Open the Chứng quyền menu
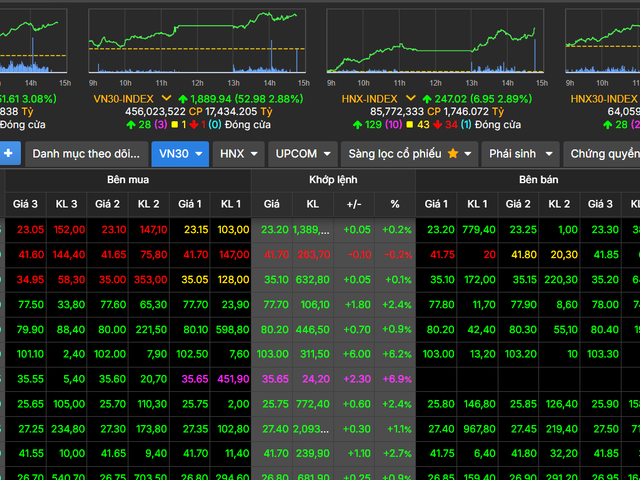 click(602, 154)
